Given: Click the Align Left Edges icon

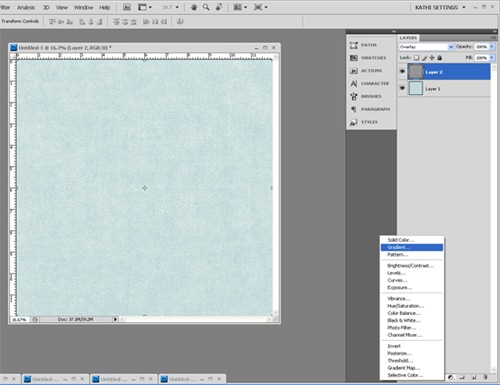Looking at the screenshot, I should (x=82, y=22).
